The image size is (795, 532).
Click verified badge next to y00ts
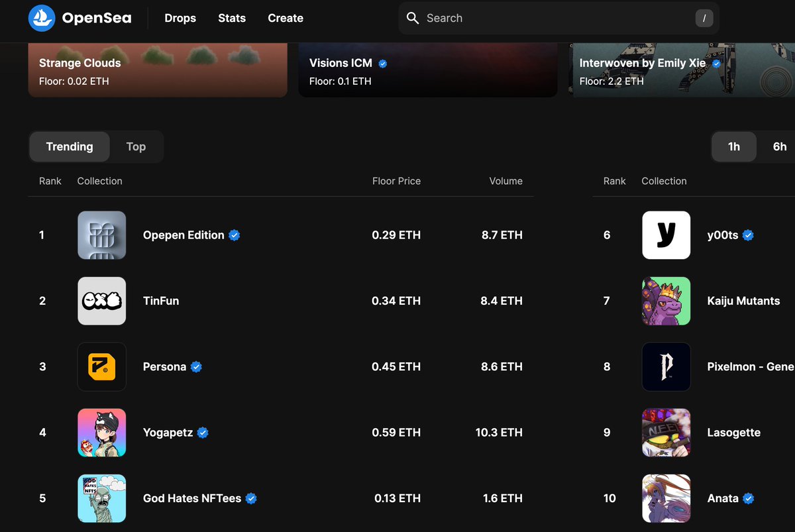pos(748,235)
